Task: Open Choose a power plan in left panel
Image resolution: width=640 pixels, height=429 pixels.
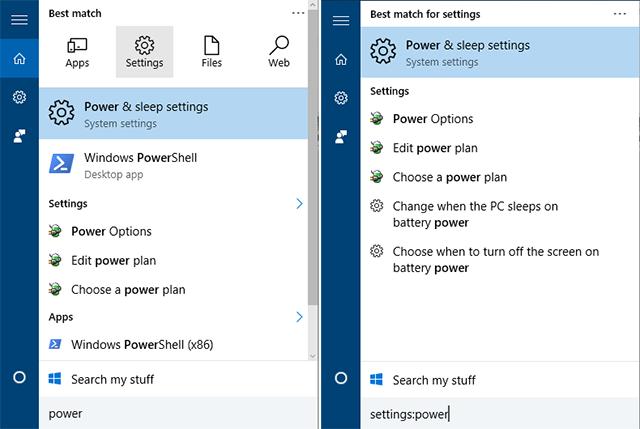Action: [x=173, y=289]
